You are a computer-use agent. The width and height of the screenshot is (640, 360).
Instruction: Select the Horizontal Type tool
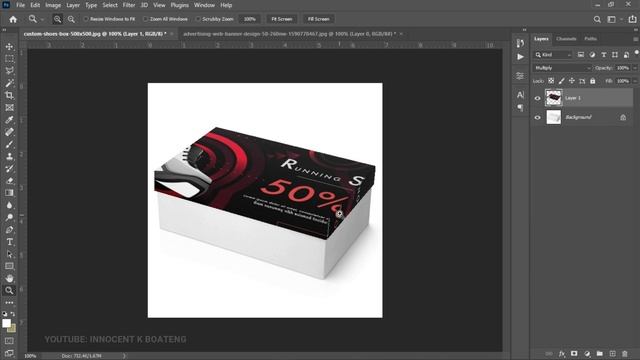(x=9, y=242)
